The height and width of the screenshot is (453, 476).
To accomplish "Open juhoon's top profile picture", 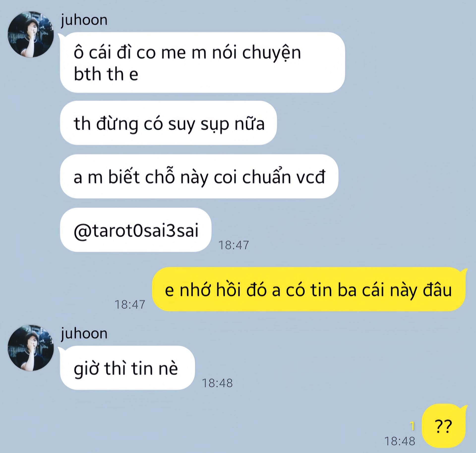I will (30, 34).
